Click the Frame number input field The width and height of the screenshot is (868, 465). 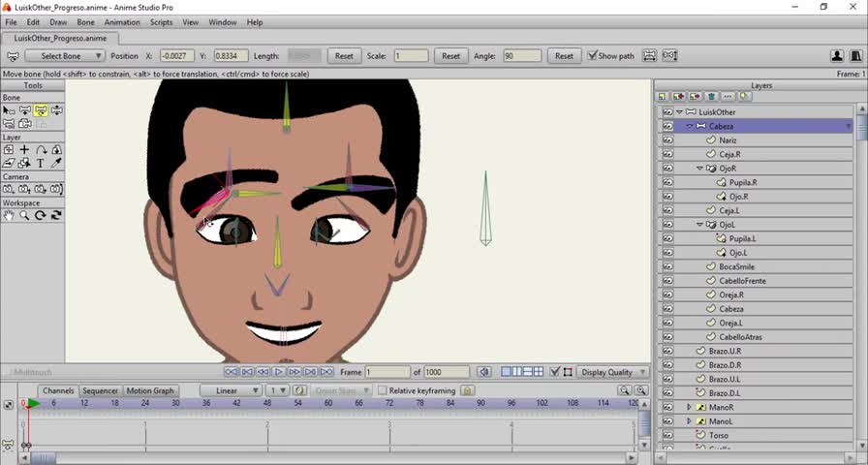tap(387, 372)
